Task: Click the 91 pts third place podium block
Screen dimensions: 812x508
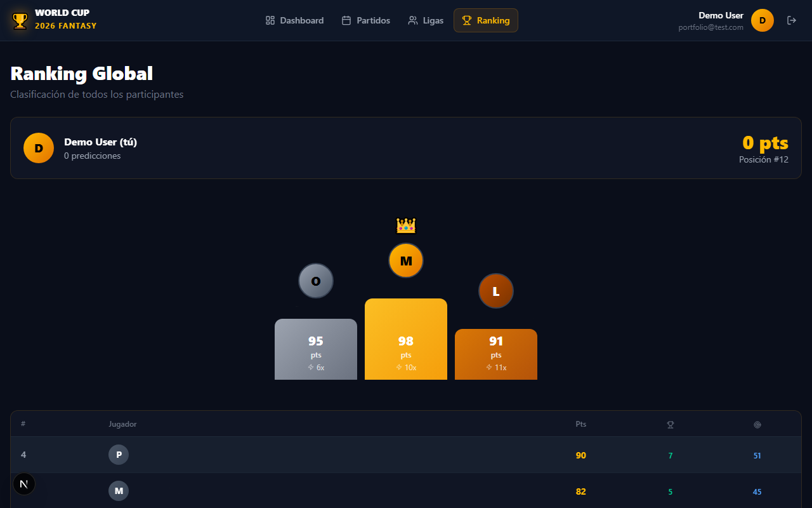Action: coord(496,354)
